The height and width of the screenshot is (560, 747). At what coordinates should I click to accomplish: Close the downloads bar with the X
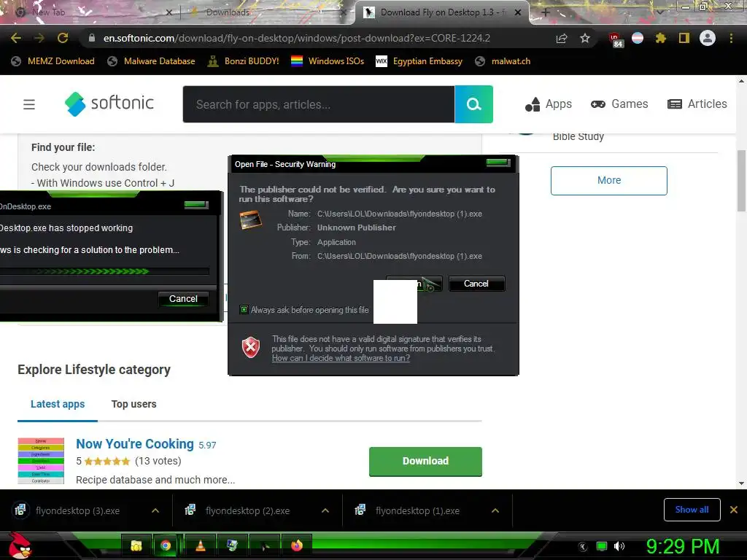pyautogui.click(x=734, y=510)
